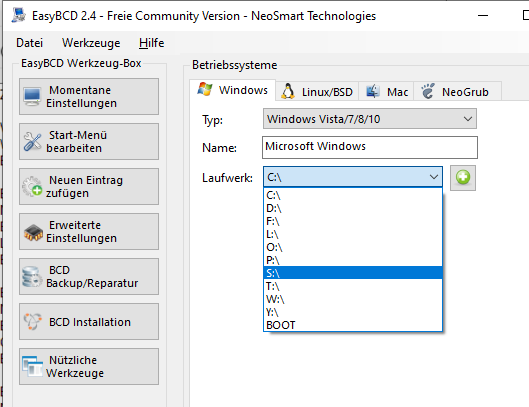The image size is (529, 407).
Task: Switch to the Windows tab
Action: [232, 90]
